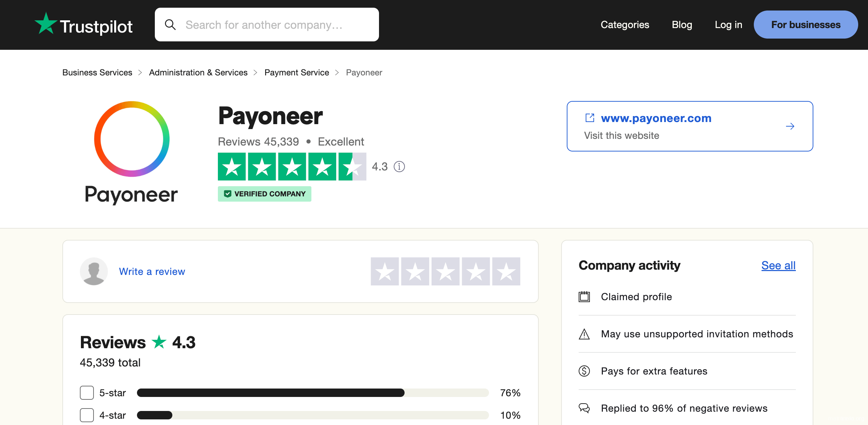Click the Search for another company field
This screenshot has width=868, height=425.
point(267,25)
